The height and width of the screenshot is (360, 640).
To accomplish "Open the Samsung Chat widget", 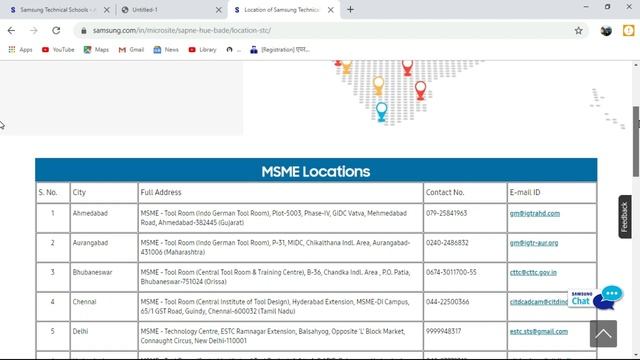I will click(x=596, y=298).
